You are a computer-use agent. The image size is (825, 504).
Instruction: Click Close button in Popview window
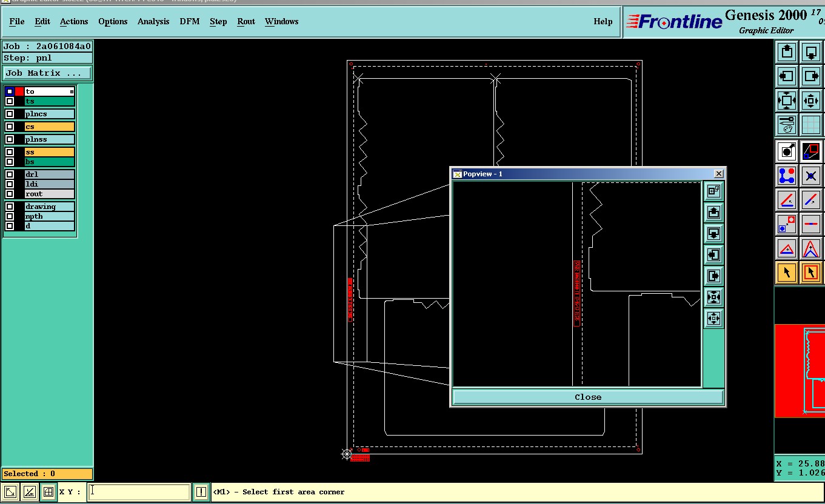588,397
